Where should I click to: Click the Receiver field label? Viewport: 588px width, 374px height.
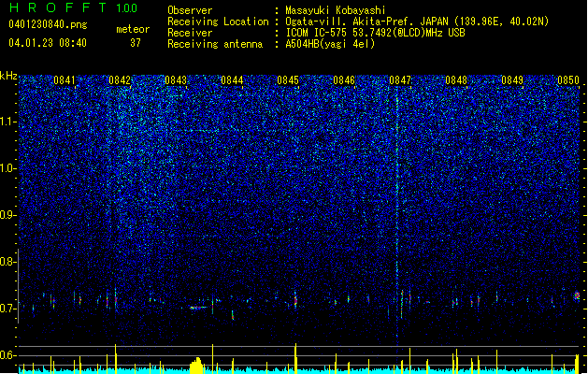click(190, 33)
